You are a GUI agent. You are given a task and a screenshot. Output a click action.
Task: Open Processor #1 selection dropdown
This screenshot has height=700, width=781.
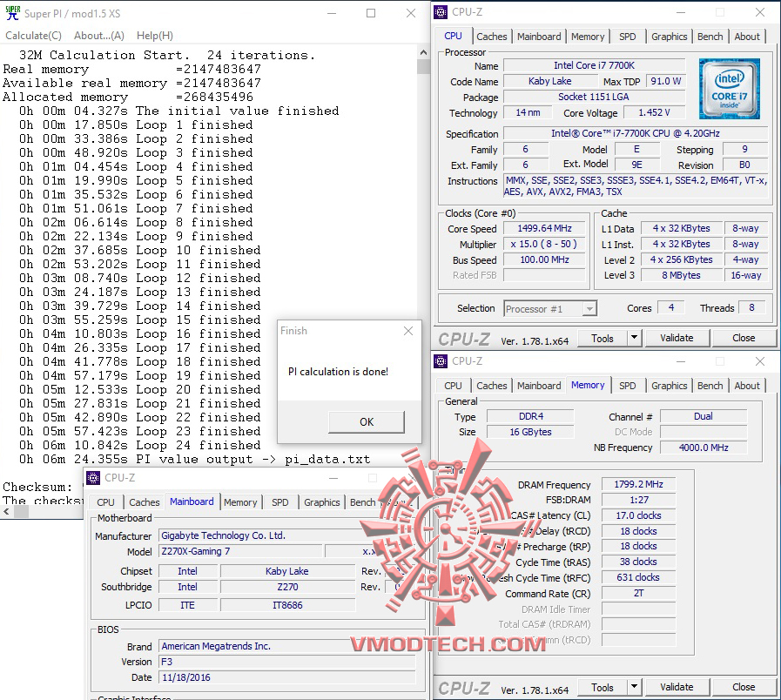coord(550,309)
